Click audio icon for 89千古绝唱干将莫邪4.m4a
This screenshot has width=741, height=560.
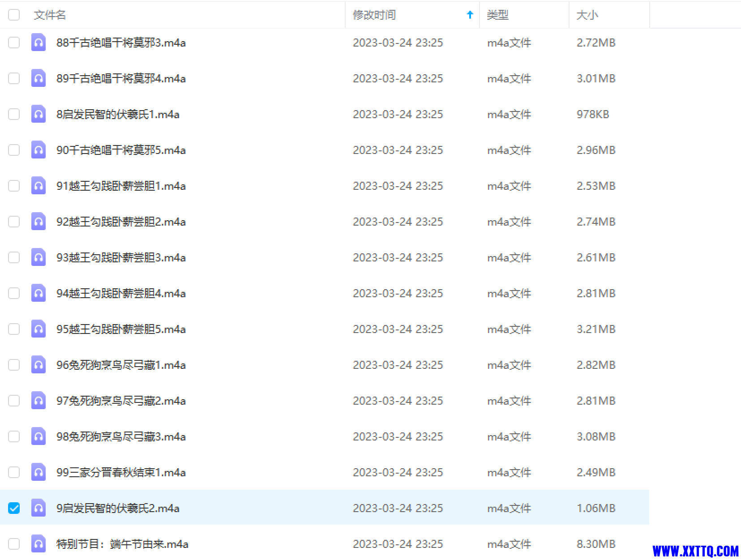point(39,78)
